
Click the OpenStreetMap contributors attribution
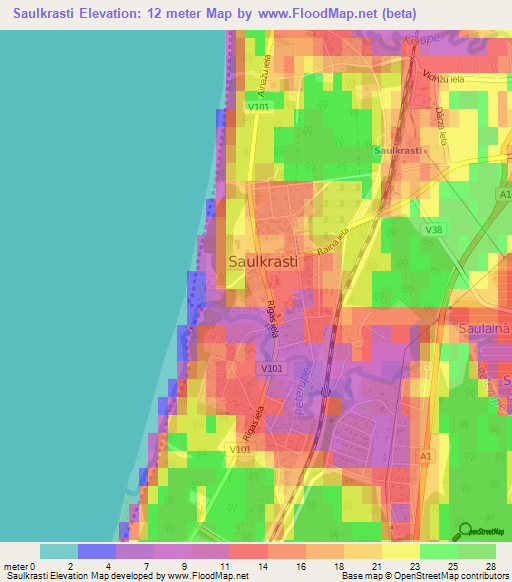click(x=425, y=576)
